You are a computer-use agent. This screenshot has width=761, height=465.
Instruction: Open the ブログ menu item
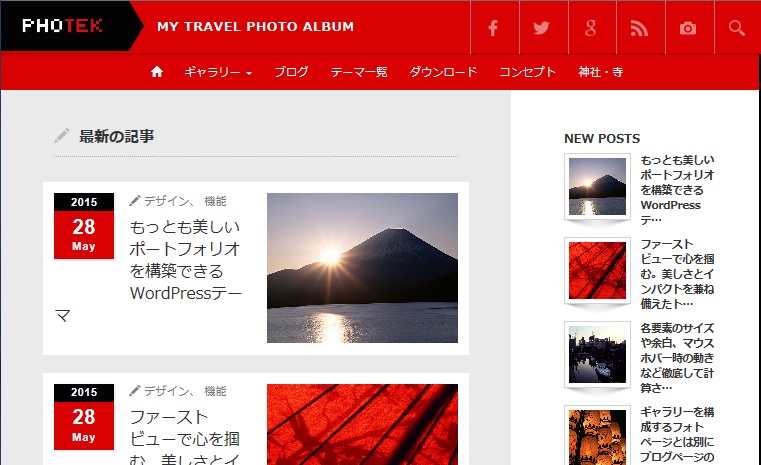coord(291,72)
